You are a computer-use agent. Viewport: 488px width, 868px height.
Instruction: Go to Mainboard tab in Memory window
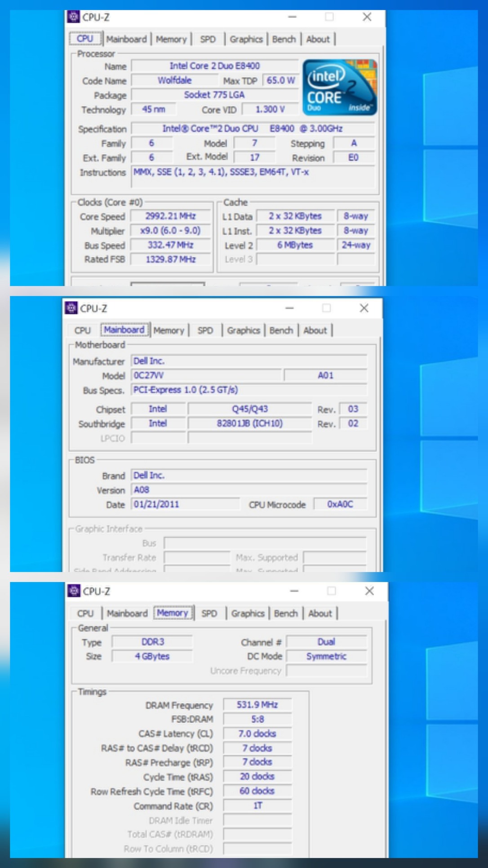[127, 613]
